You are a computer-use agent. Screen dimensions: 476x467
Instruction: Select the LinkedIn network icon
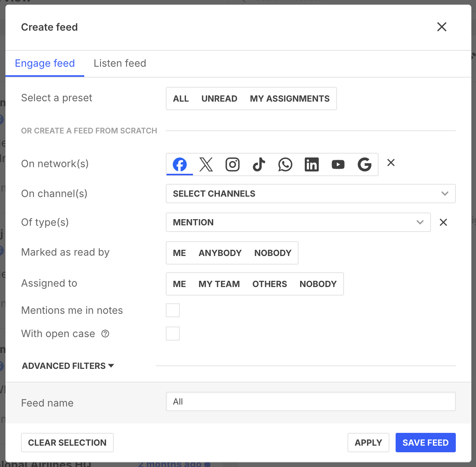pos(312,164)
